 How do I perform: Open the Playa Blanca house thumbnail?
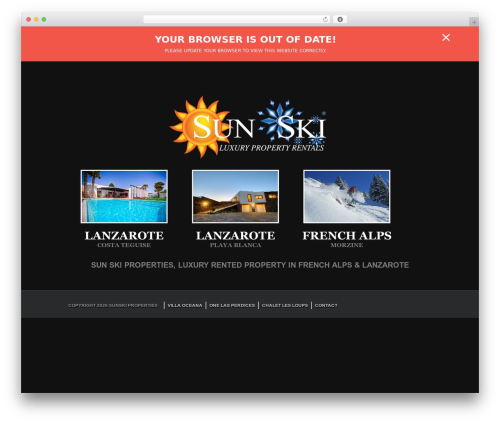tap(235, 196)
